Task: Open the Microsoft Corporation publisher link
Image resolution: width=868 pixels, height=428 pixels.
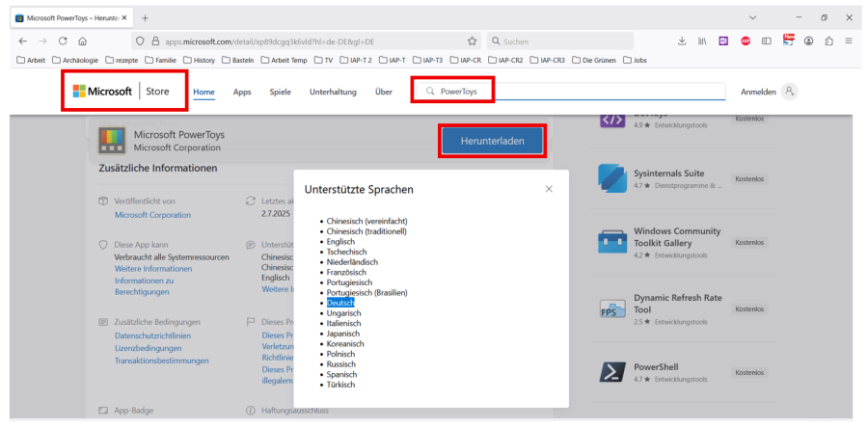Action: (x=152, y=215)
